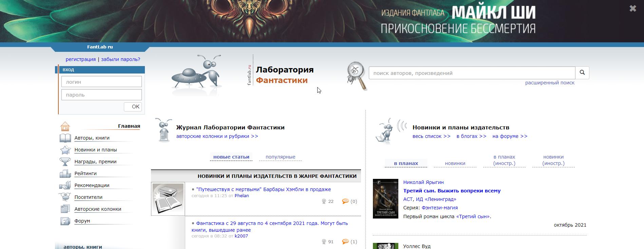Screen dimensions: 644x249
Task: Open author Phelan profile link
Action: (242, 195)
